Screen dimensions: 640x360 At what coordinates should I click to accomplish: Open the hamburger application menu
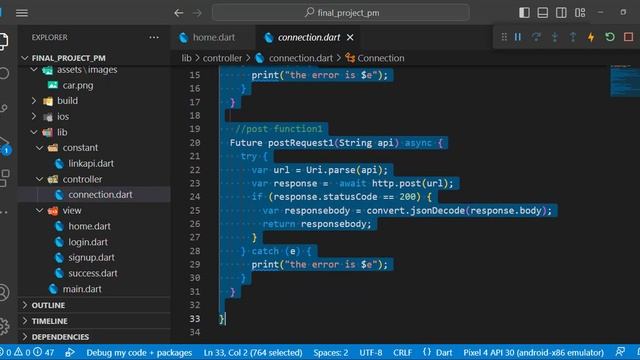point(22,13)
